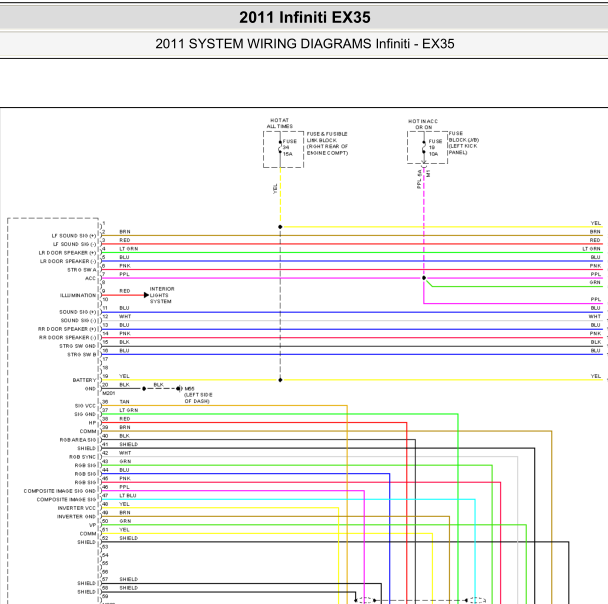
Task: Click the "LF SOUND SIG (-)" pin label
Action: pos(74,244)
